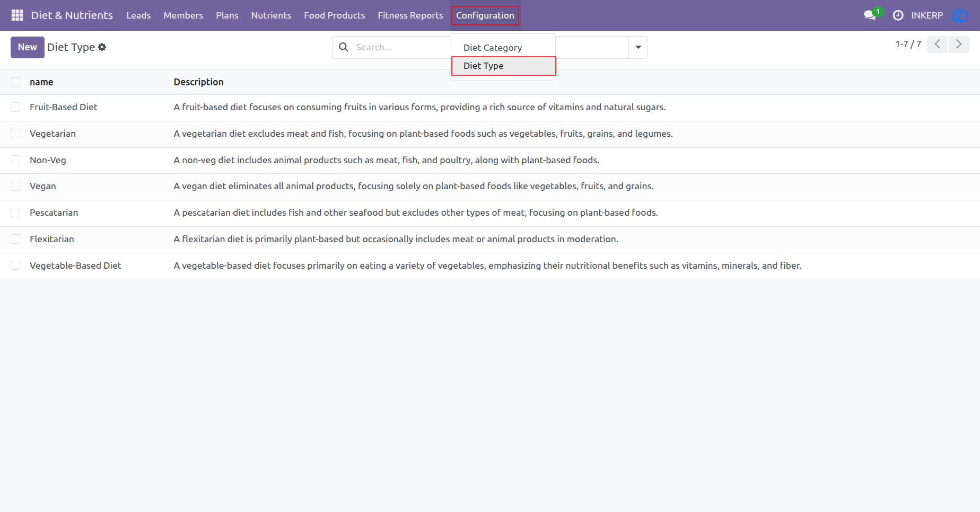Open the Diet Type gear actions icon
The image size is (980, 512).
(x=102, y=47)
